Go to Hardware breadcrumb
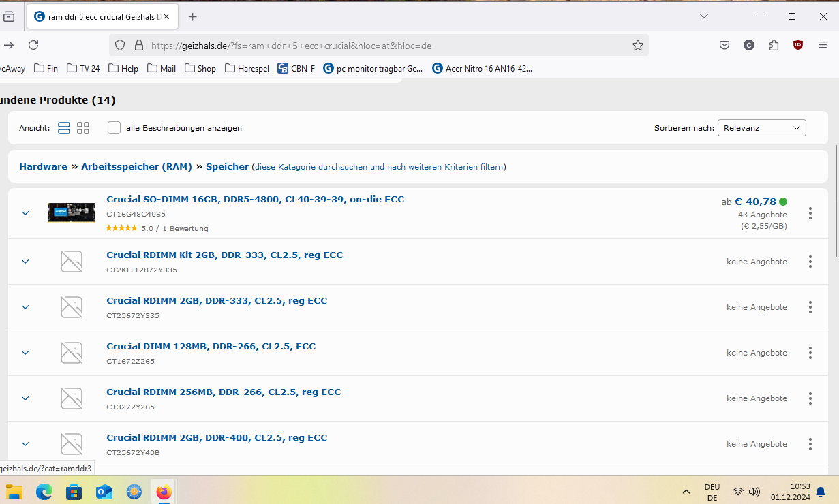839x504 pixels. (43, 167)
